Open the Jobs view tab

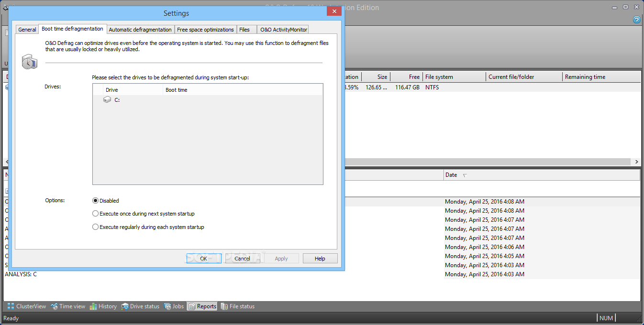[x=174, y=306]
